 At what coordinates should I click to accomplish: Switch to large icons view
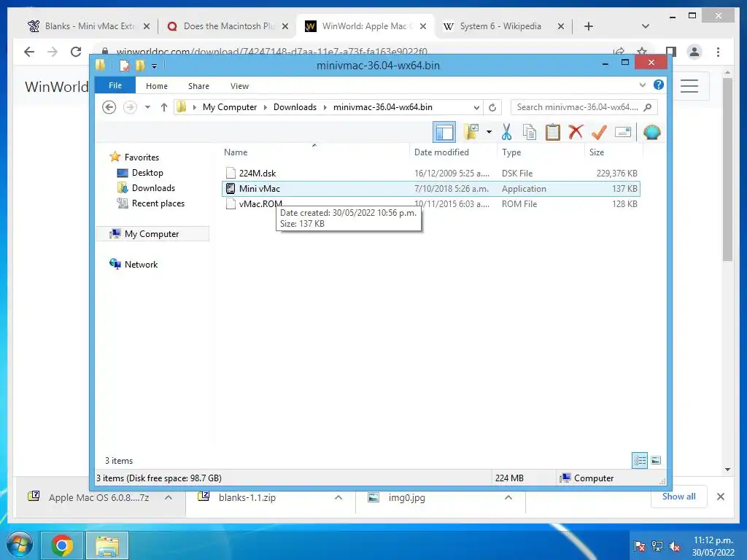pos(656,460)
